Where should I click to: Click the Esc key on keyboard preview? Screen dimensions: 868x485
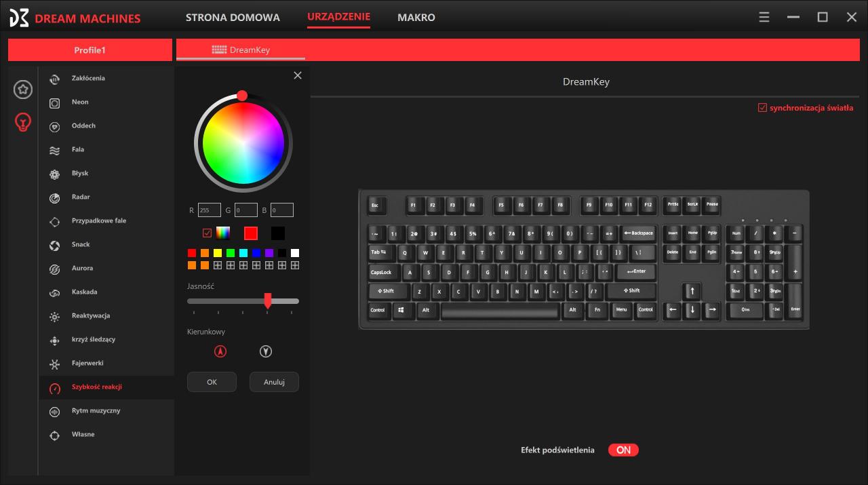376,205
